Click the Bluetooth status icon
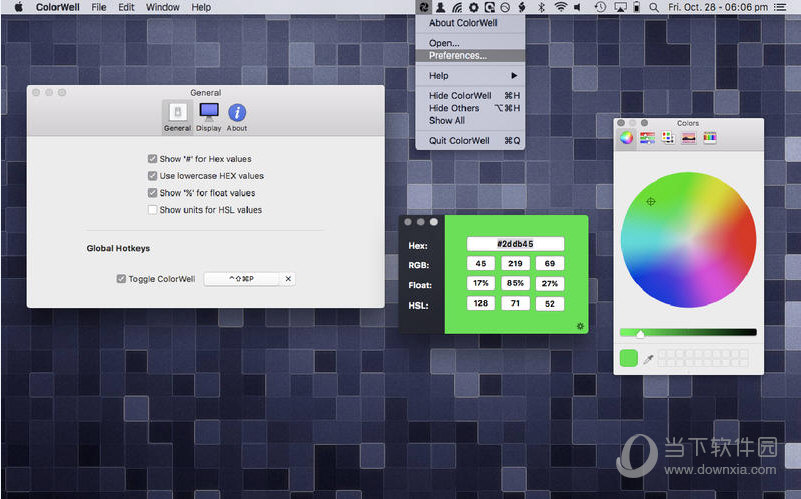 pos(541,7)
